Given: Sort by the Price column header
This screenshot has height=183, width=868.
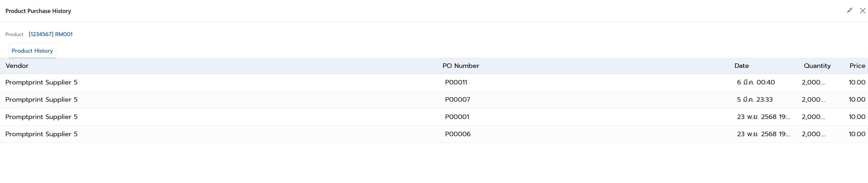Looking at the screenshot, I should pyautogui.click(x=857, y=66).
